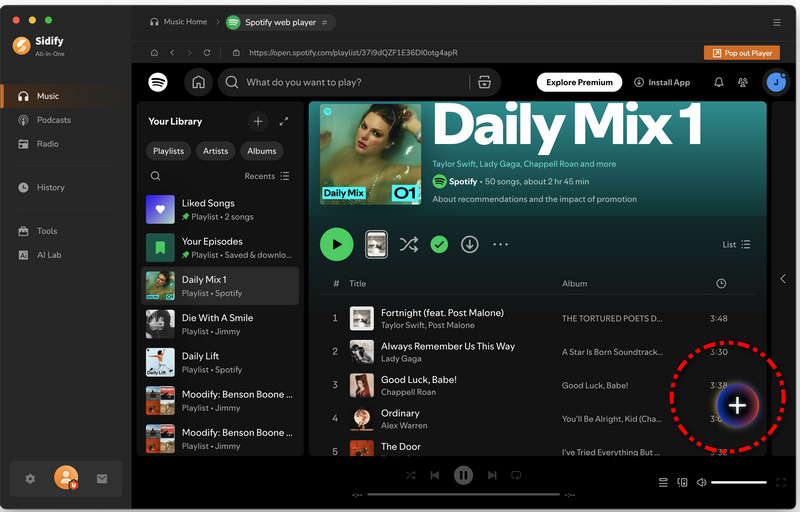The image size is (800, 512).
Task: Create new playlist with library plus icon
Action: [258, 121]
